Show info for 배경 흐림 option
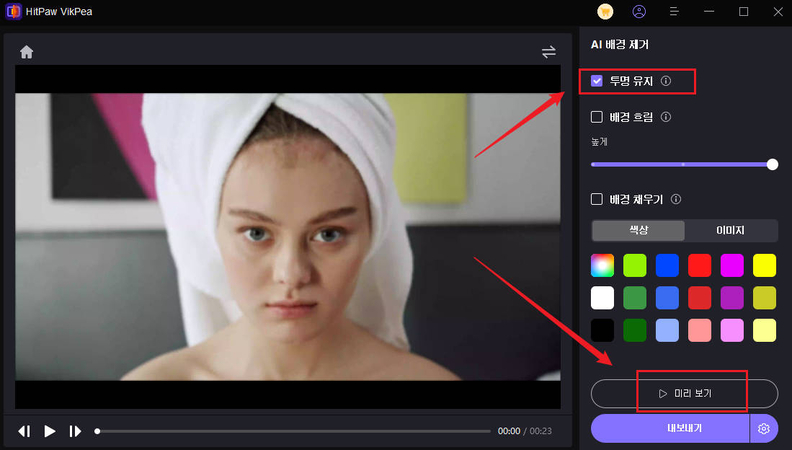 pyautogui.click(x=666, y=117)
